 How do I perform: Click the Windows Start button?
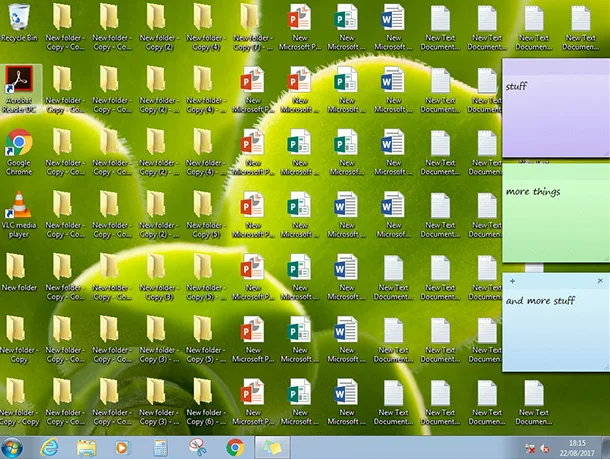click(x=14, y=447)
